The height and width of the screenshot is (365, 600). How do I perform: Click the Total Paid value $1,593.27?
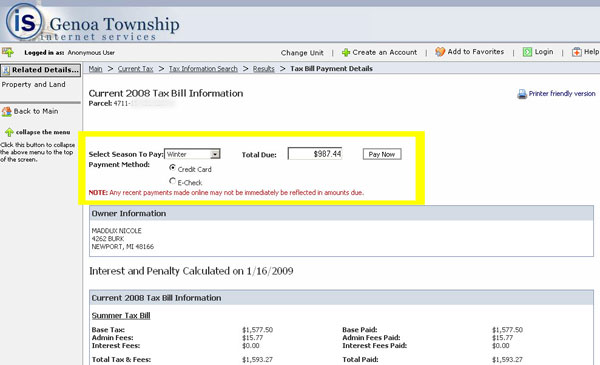click(507, 360)
